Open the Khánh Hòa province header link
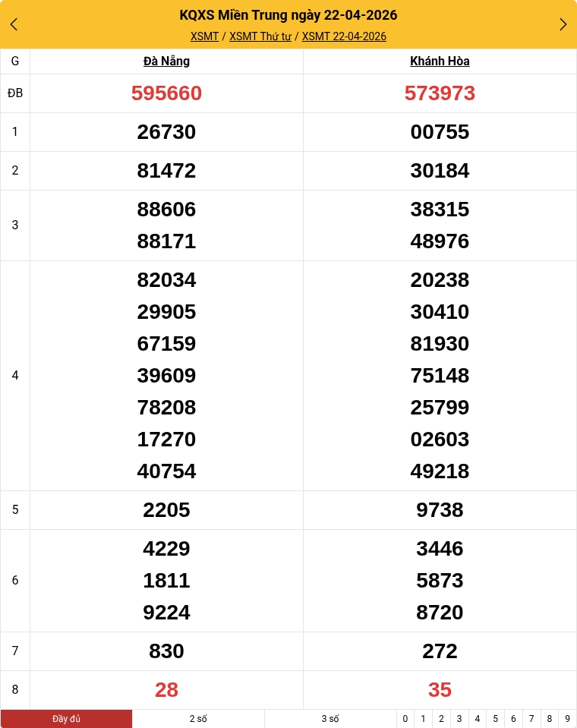Screen dimensions: 577x728 [x=440, y=61]
